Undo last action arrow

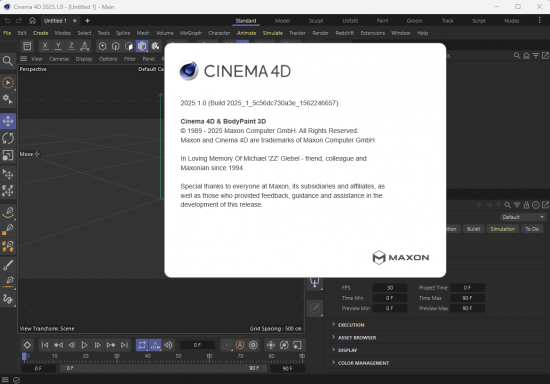coord(8,21)
